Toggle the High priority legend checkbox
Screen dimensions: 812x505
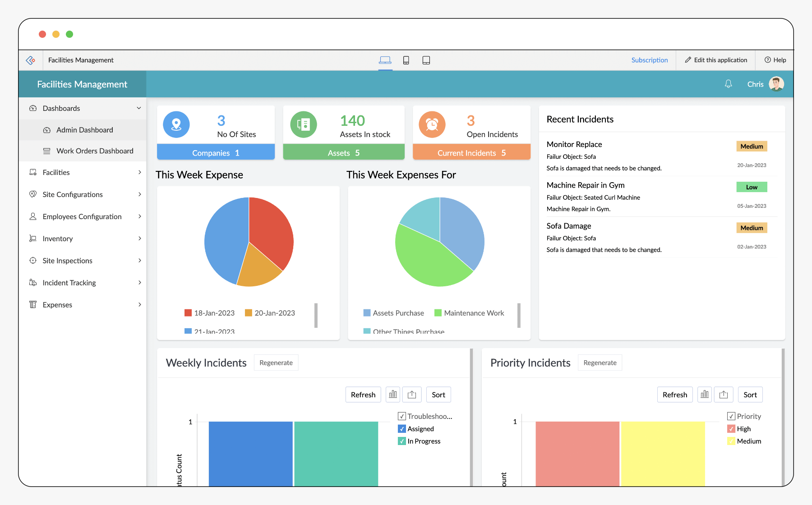coord(732,429)
